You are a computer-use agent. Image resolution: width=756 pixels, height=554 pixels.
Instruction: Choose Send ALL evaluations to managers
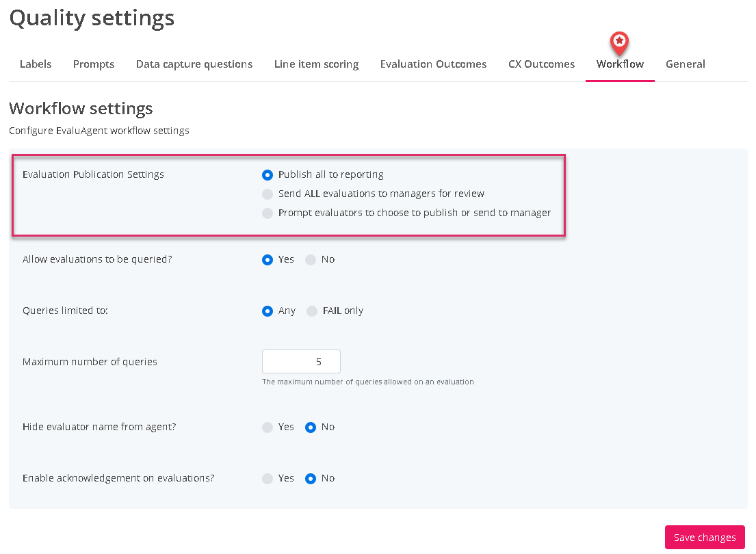tap(268, 194)
